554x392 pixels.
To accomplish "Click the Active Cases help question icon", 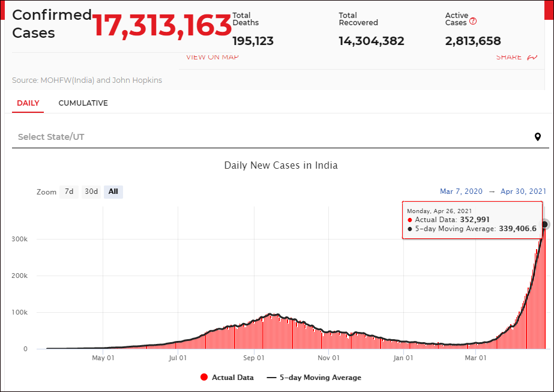I will pyautogui.click(x=473, y=21).
